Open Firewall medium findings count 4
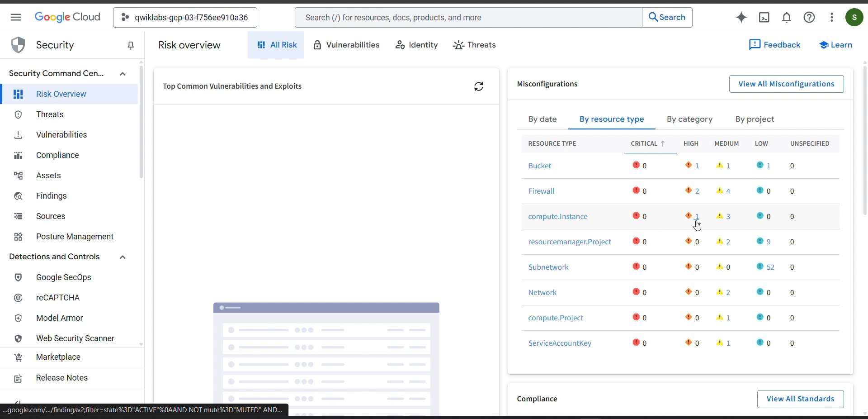868x419 pixels. (x=728, y=191)
